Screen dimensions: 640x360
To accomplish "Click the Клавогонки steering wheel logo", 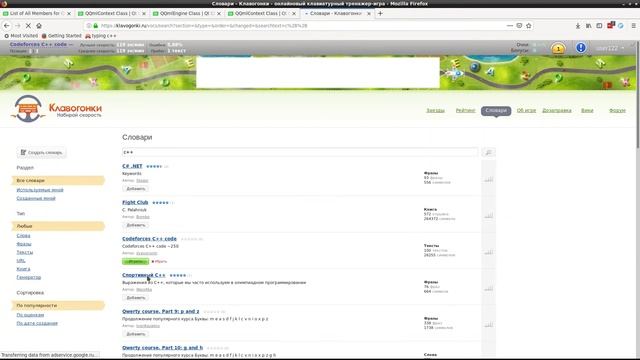I will [x=28, y=109].
